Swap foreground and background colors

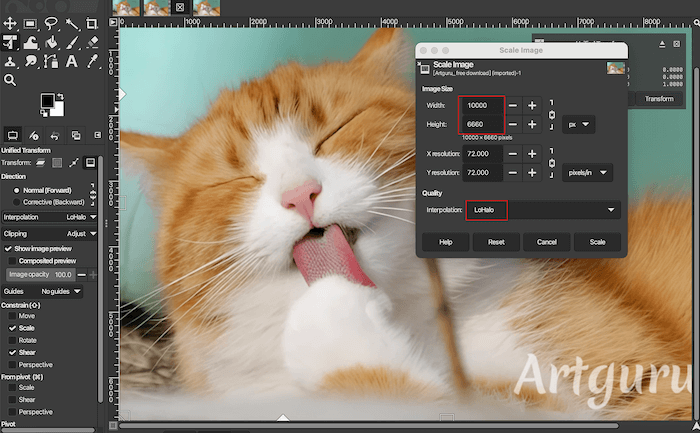tap(60, 96)
